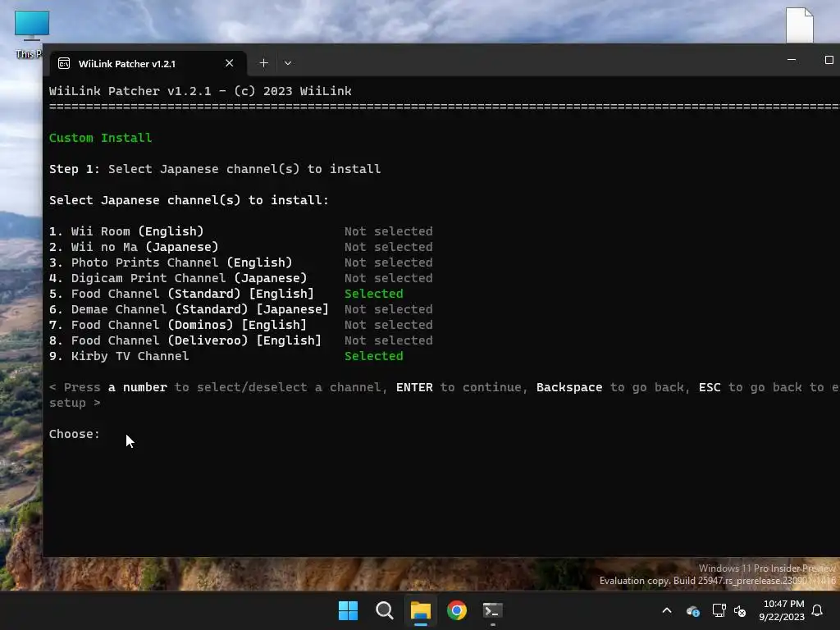
Task: Click the bold 'ESC' keyword in instructions
Action: [710, 387]
